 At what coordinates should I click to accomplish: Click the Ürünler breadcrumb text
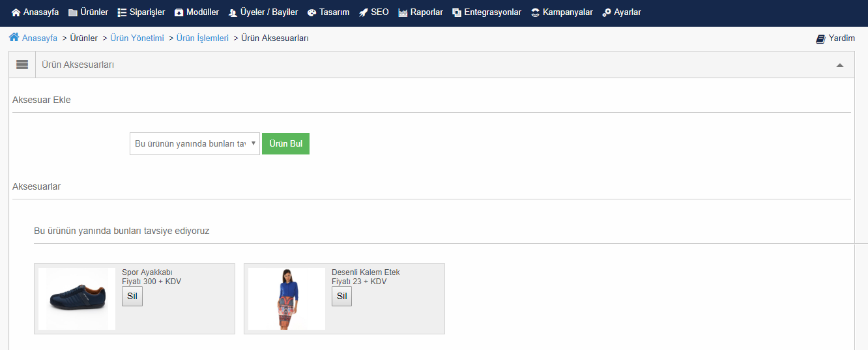coord(83,38)
